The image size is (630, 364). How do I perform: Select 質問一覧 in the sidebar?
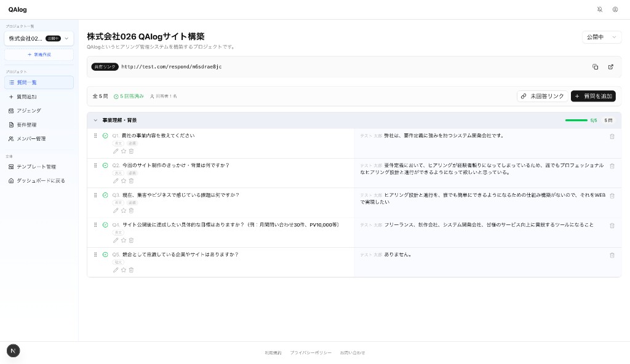coord(26,82)
